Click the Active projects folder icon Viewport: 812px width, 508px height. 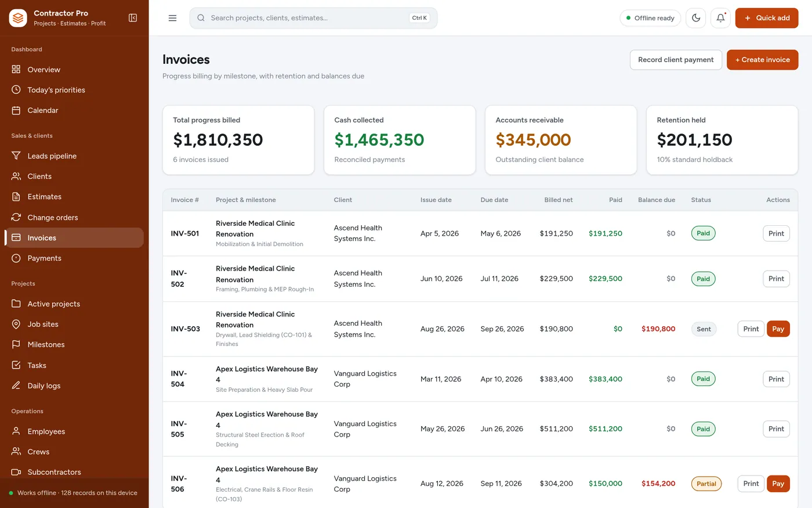click(16, 304)
